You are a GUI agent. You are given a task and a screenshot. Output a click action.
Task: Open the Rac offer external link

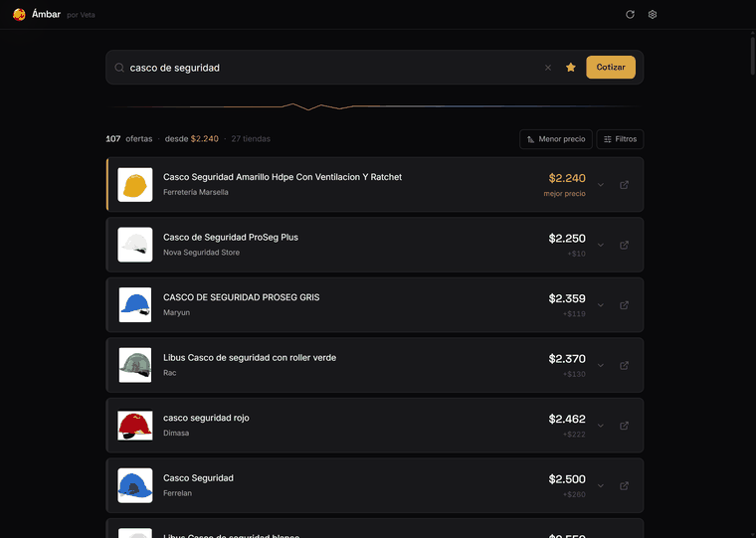(624, 365)
